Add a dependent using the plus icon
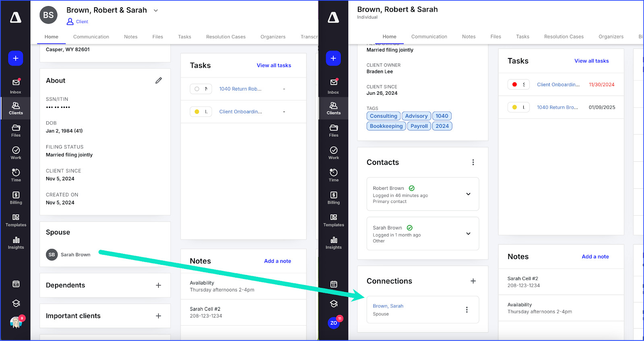This screenshot has width=644, height=341. point(158,285)
